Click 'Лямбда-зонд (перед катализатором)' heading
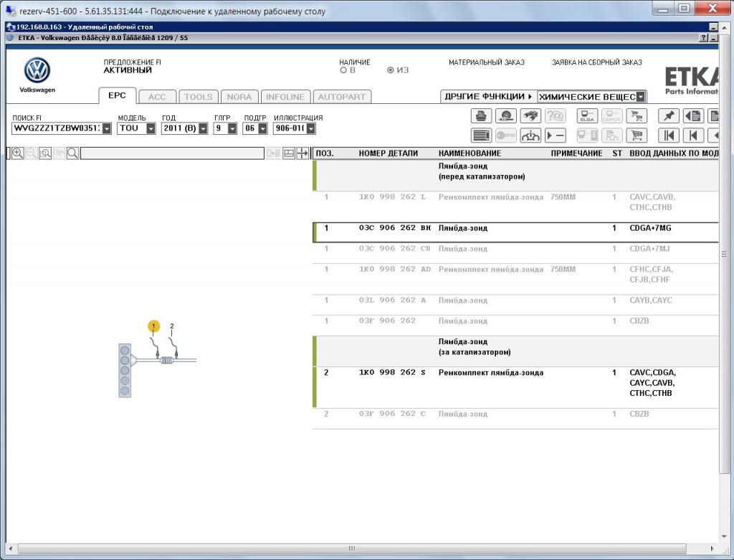This screenshot has width=734, height=560. (482, 171)
